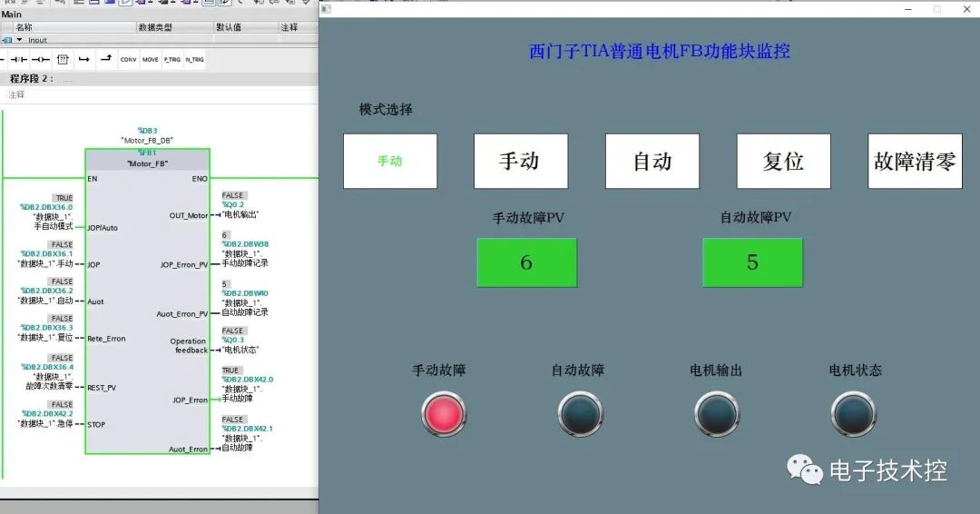This screenshot has height=514, width=980.
Task: Click the red 手动故障 indicator lamp
Action: click(x=444, y=414)
